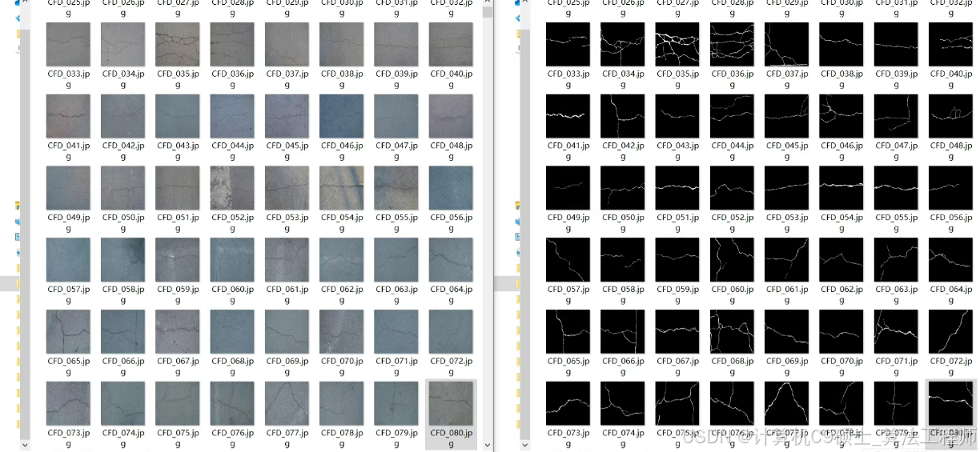The image size is (980, 452).
Task: Select CFD_062.jpg photo thumbnail in left window
Action: click(x=341, y=260)
